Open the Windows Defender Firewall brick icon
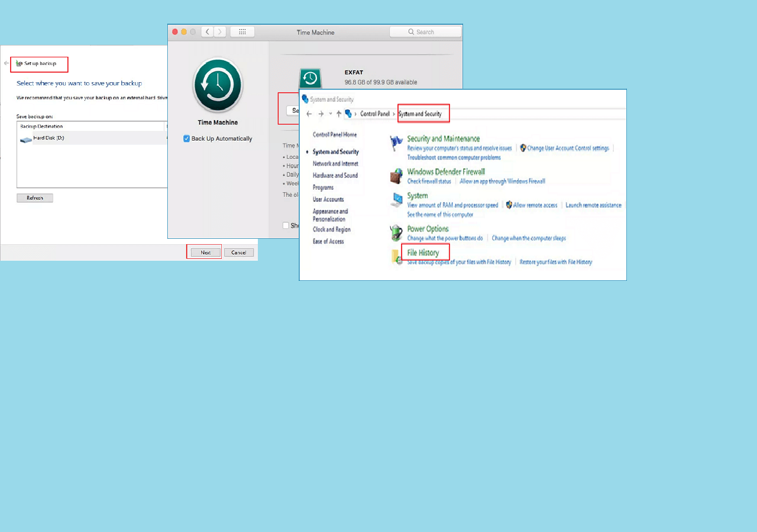The image size is (757, 532). click(396, 176)
